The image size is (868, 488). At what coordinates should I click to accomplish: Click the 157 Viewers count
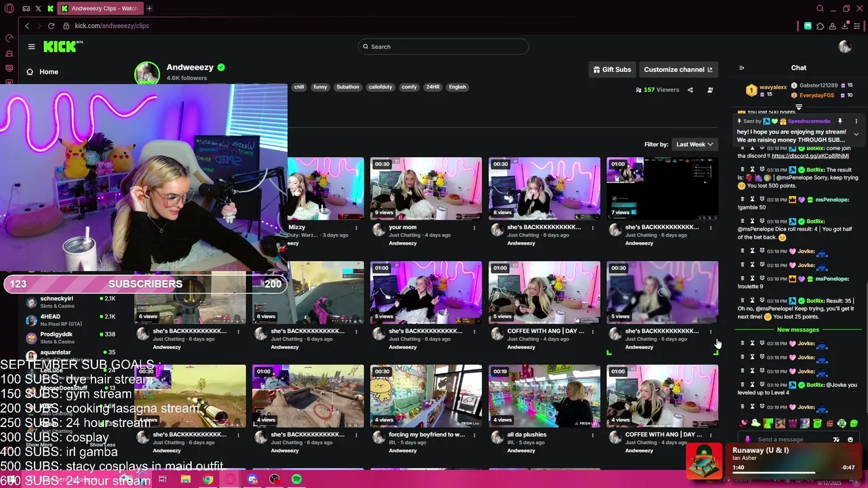pos(657,89)
